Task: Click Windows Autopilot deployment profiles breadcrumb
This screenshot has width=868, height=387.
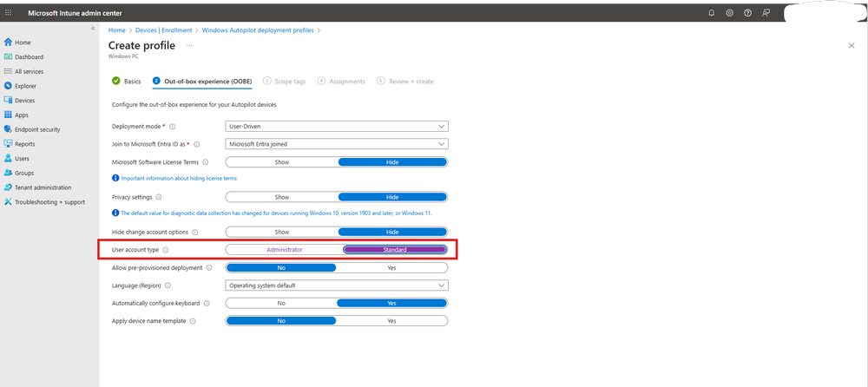Action: [x=258, y=30]
